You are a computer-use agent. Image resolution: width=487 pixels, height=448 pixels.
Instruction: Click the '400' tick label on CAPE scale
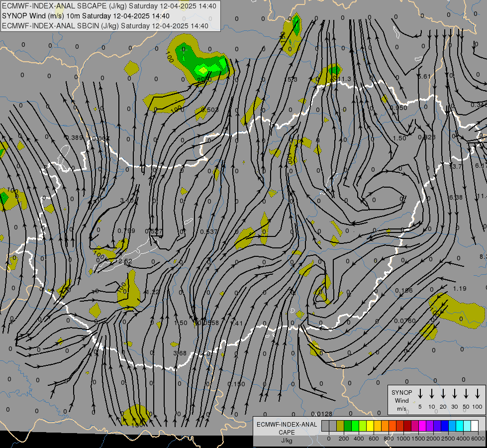click(x=359, y=439)
